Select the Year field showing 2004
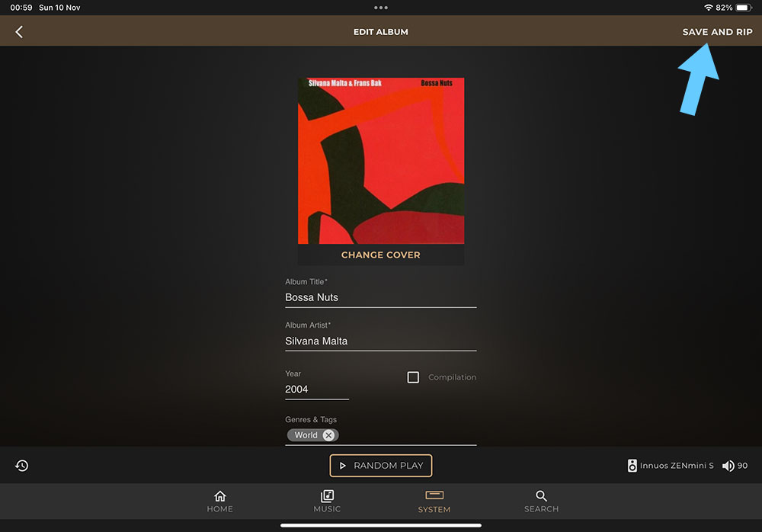The image size is (762, 532). [x=316, y=389]
